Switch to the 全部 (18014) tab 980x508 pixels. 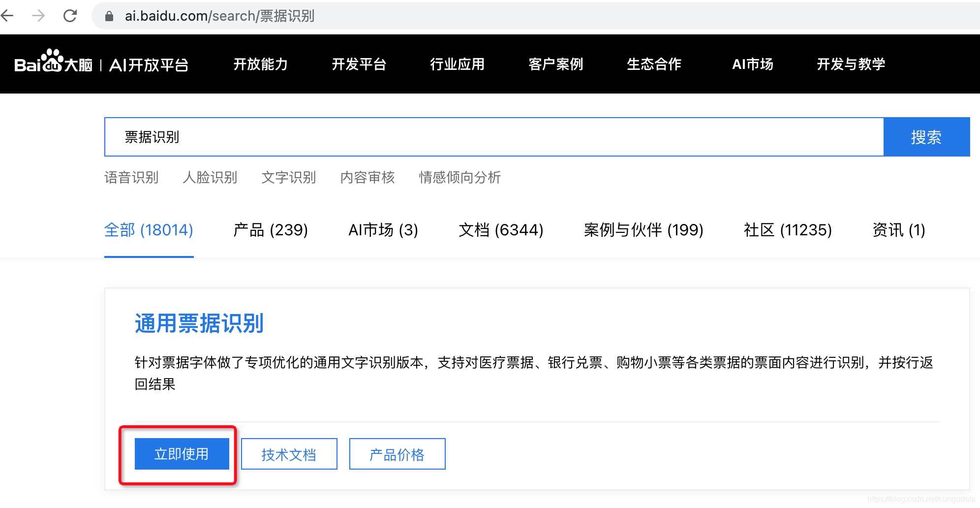[x=149, y=230]
